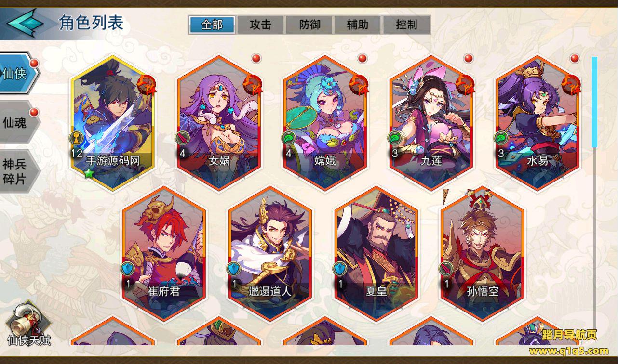
Task: Open the 仙侠 side category
Action: coord(18,74)
